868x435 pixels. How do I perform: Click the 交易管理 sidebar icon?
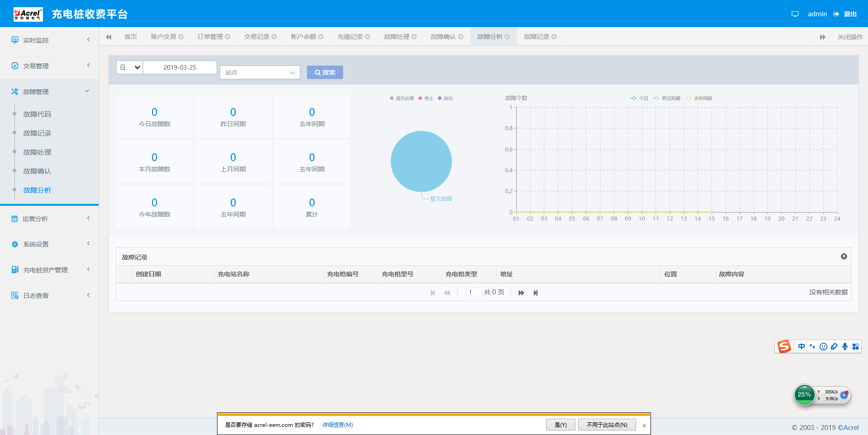[x=15, y=66]
